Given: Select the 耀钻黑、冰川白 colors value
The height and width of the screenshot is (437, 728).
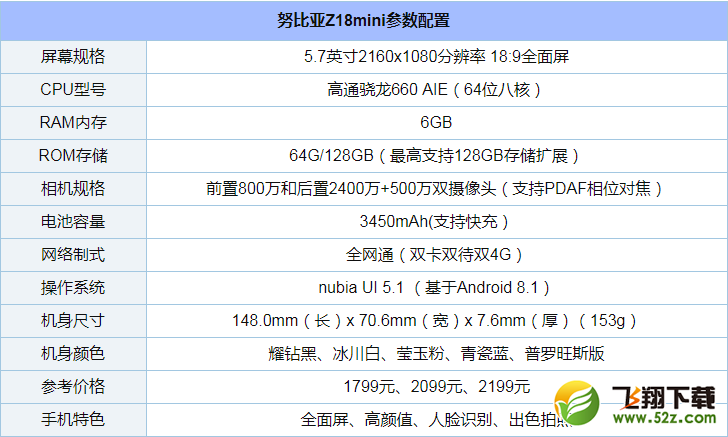Looking at the screenshot, I should click(x=436, y=353).
